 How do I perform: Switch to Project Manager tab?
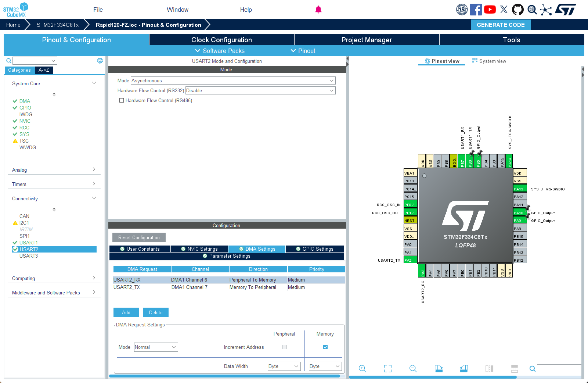(x=367, y=40)
